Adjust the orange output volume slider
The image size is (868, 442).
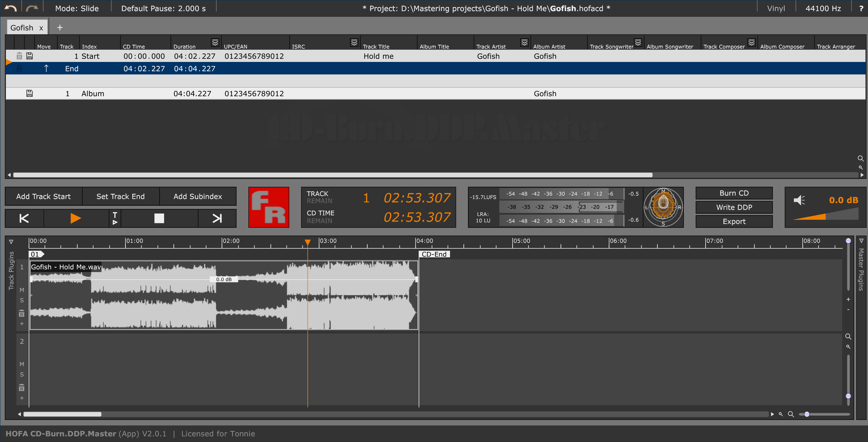[826, 214]
